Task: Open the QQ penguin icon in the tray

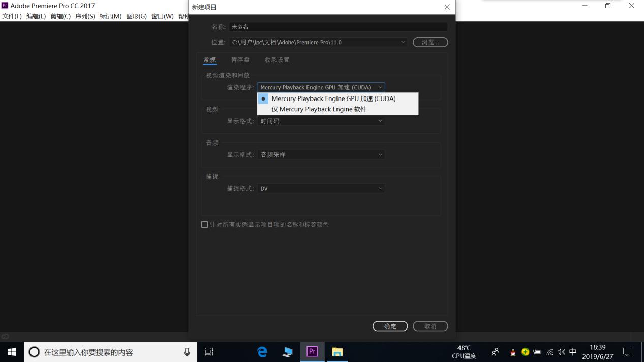Action: 512,352
